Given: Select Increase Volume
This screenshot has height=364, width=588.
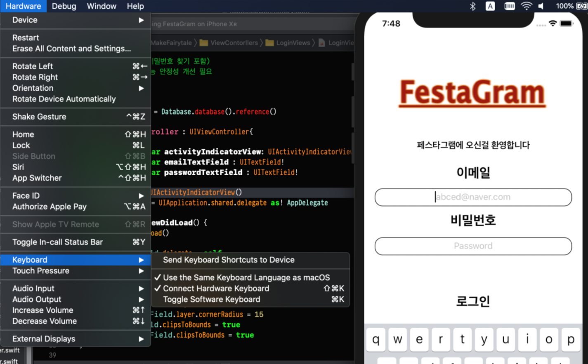Looking at the screenshot, I should (x=76, y=310).
